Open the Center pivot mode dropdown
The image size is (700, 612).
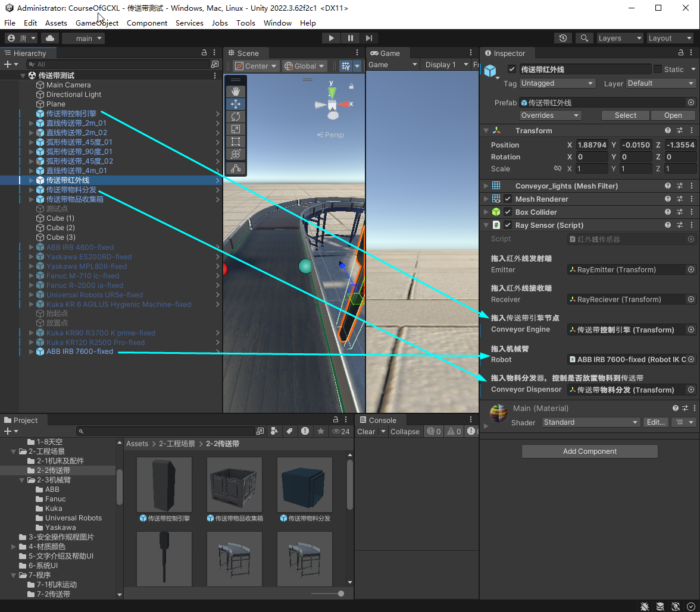pyautogui.click(x=256, y=66)
